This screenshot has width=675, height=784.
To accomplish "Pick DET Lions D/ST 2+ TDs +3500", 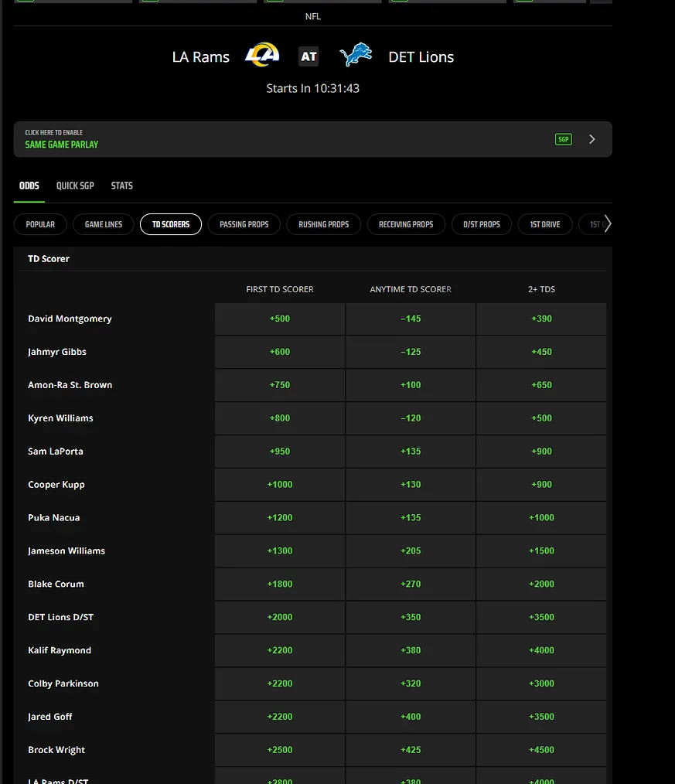I will pos(541,618).
